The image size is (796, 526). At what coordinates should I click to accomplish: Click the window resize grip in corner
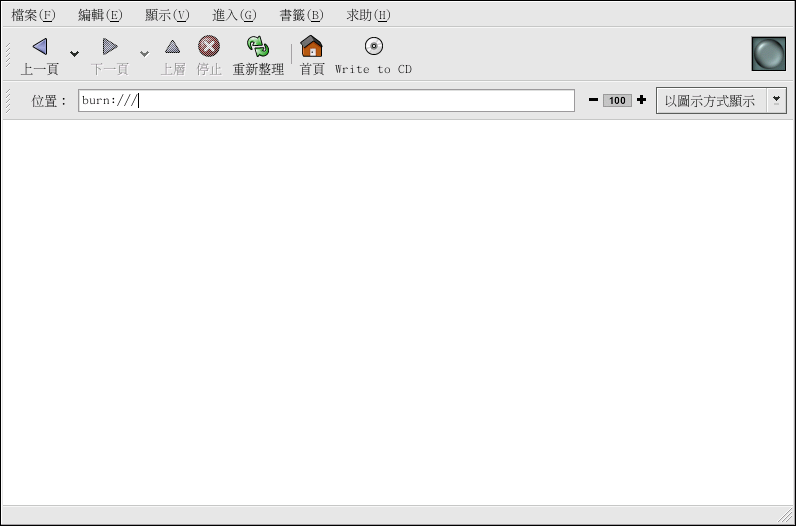click(786, 516)
